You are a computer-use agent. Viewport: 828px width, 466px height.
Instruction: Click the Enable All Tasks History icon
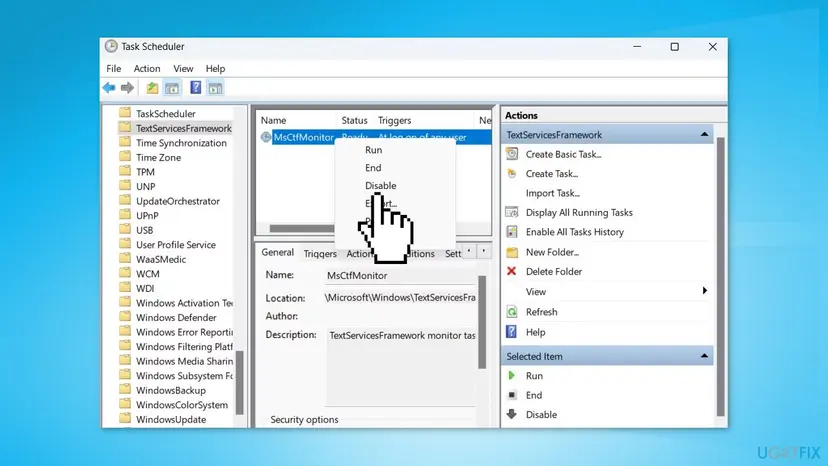click(512, 231)
